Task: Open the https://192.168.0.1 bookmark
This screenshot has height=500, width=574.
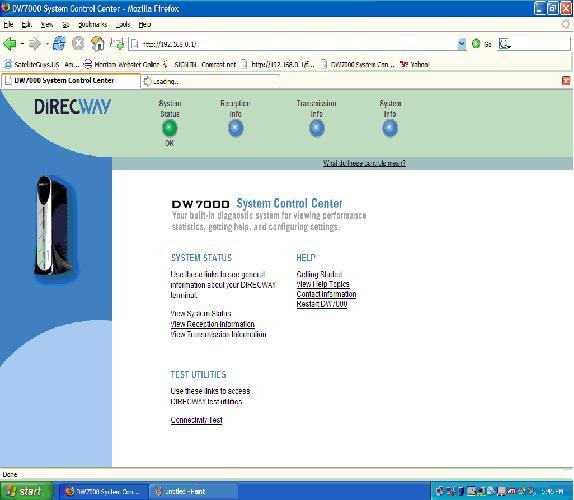Action: click(x=277, y=64)
